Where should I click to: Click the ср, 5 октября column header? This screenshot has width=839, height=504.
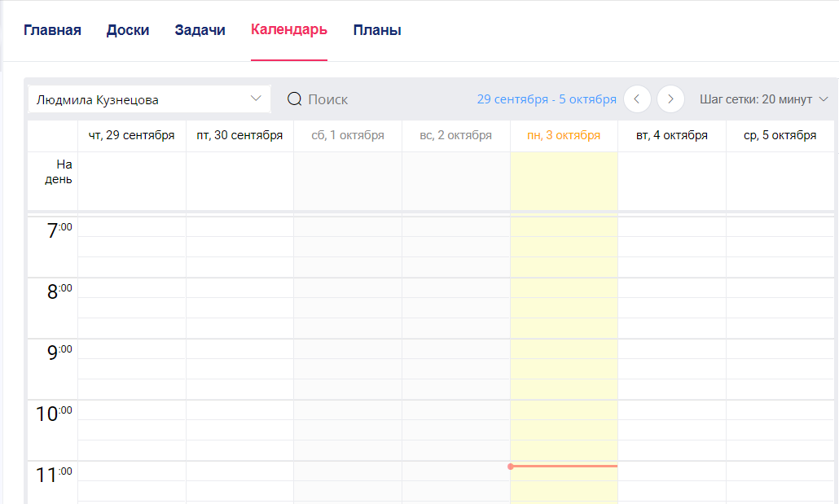(x=780, y=135)
